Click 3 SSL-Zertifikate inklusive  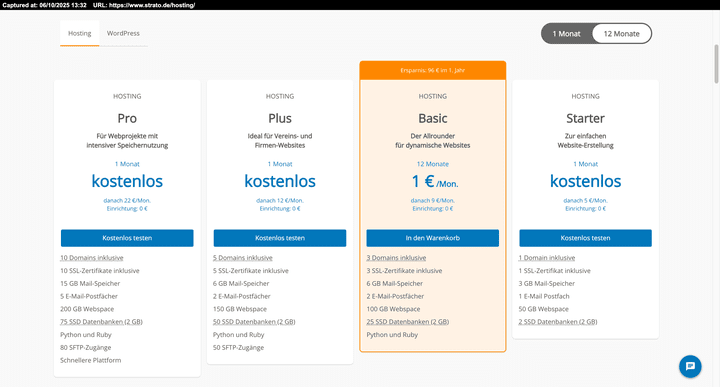pyautogui.click(x=404, y=271)
